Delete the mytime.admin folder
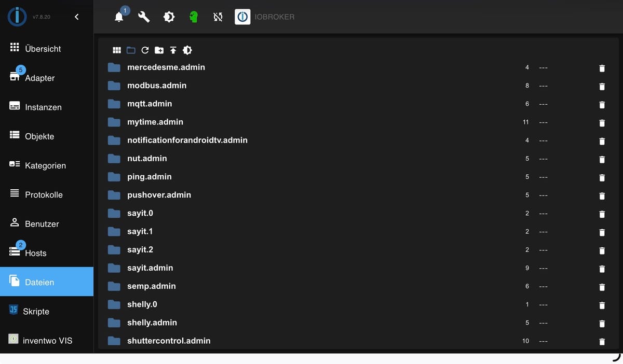 pos(602,122)
